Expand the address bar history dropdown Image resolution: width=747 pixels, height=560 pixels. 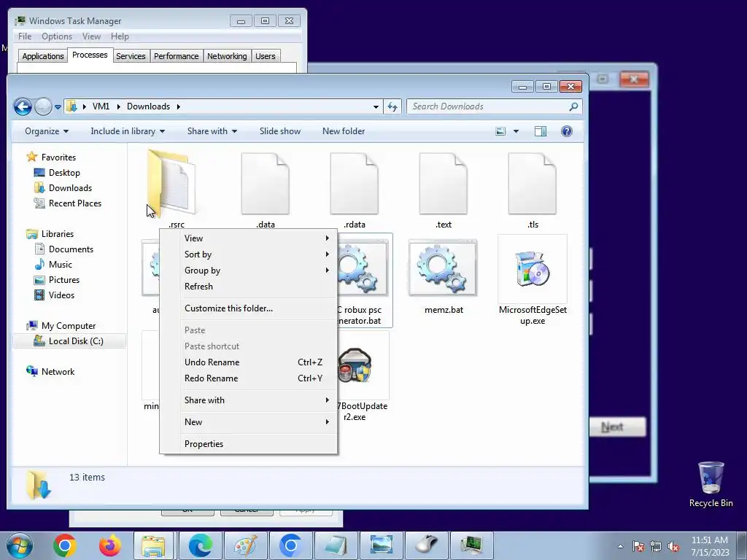point(376,106)
